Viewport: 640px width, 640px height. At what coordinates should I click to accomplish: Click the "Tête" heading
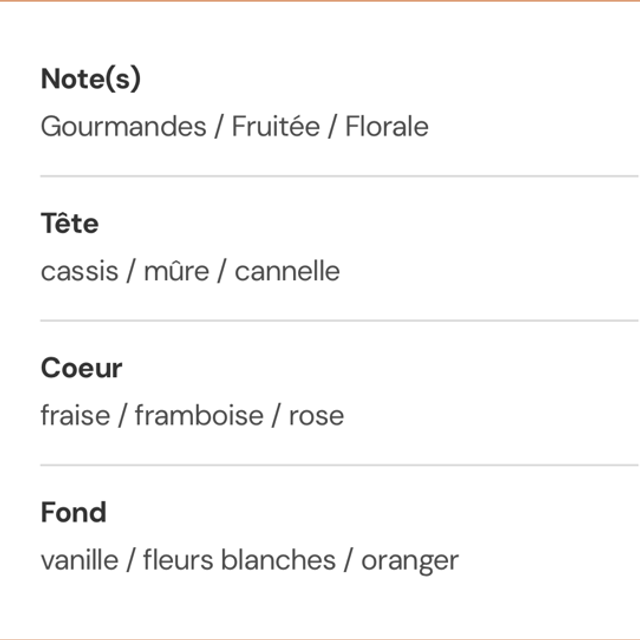[70, 223]
